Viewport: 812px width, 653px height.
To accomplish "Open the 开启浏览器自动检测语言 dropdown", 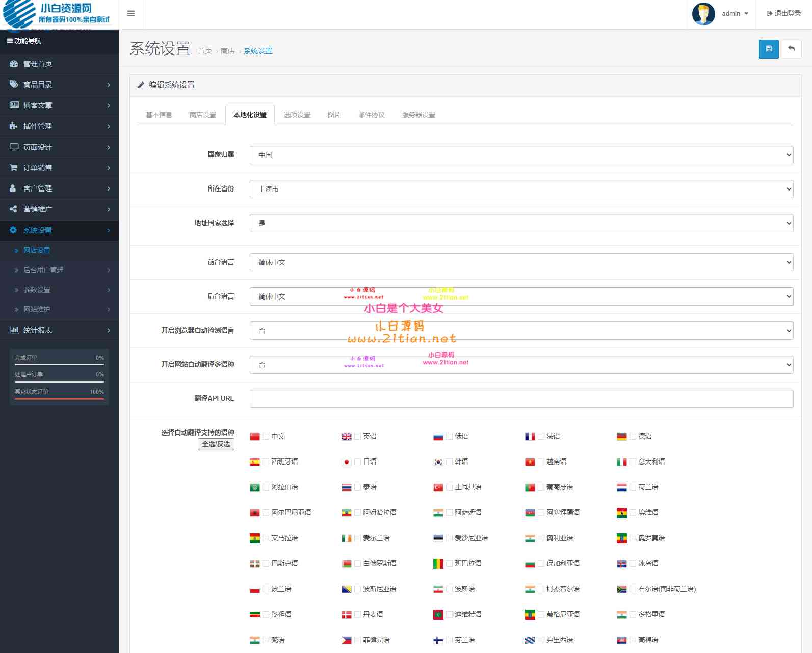I will click(x=521, y=331).
